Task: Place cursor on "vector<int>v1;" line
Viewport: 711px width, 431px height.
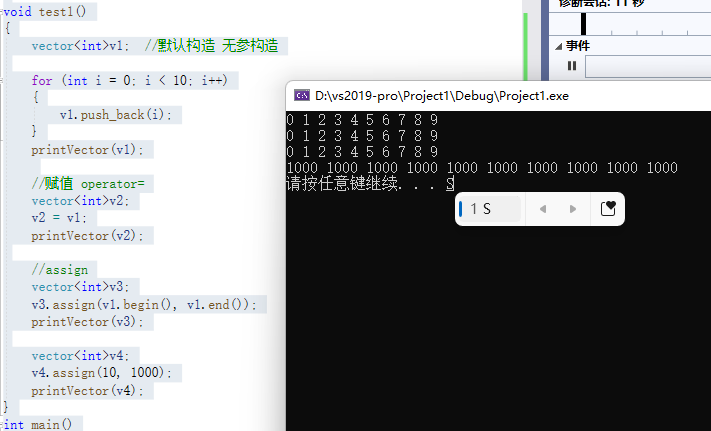Action: coord(81,46)
